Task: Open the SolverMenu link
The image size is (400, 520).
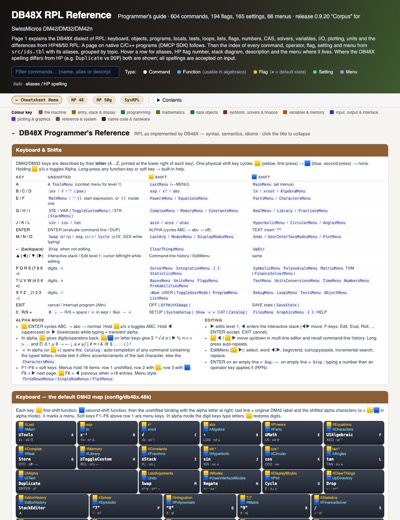Action: click(x=161, y=268)
